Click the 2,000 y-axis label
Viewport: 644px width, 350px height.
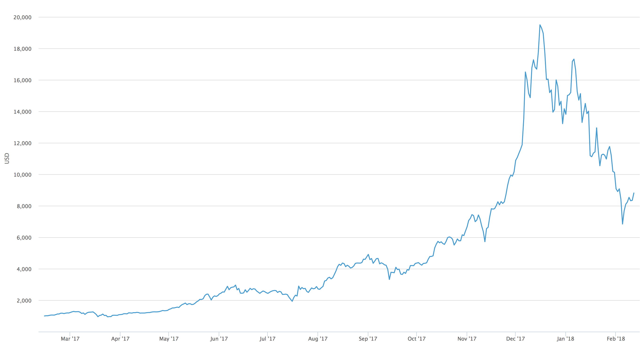[x=24, y=300]
